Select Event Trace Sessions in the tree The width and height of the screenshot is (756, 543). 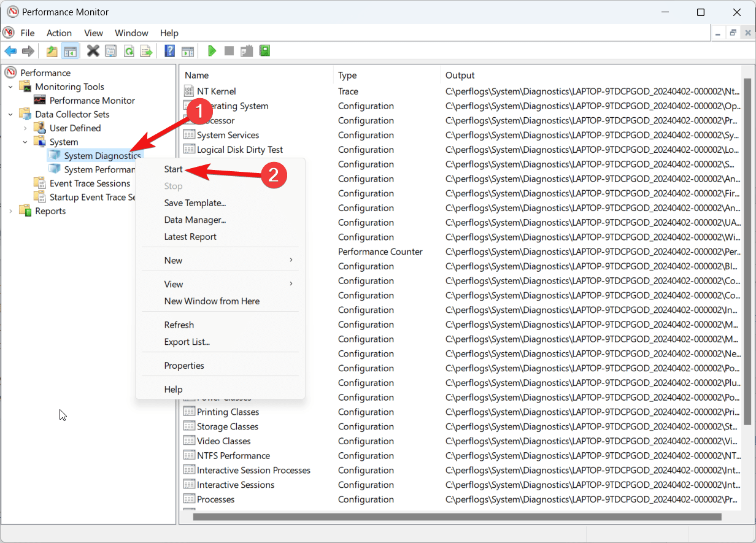(90, 183)
